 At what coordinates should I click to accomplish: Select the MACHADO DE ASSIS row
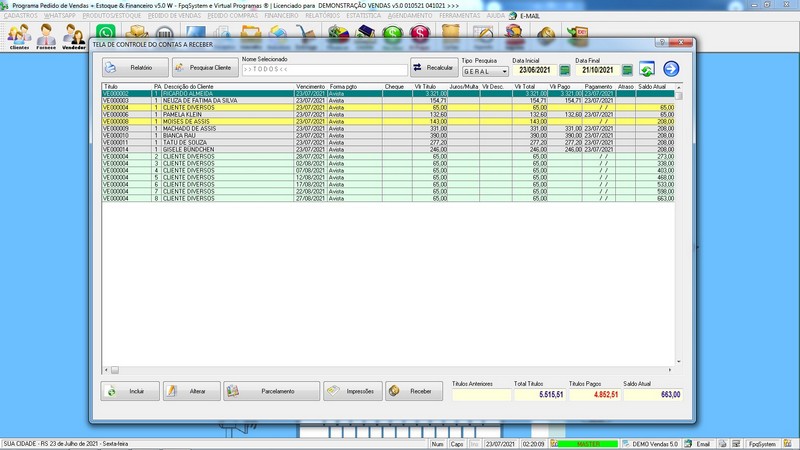coord(388,129)
